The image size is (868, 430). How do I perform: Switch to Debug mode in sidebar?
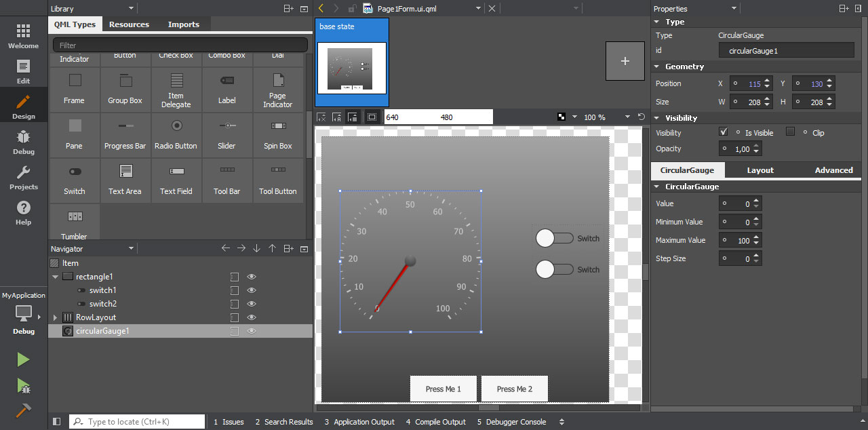(x=23, y=142)
